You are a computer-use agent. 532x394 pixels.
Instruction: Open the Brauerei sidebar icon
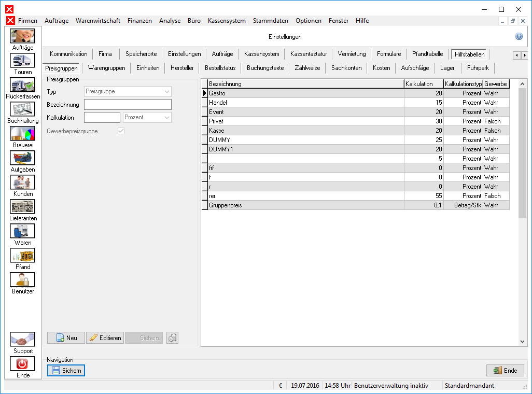[22, 134]
